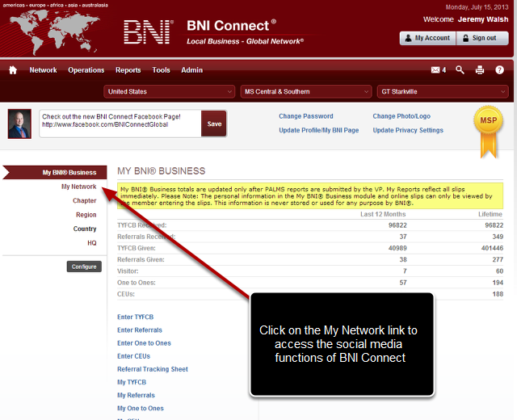Image resolution: width=517 pixels, height=420 pixels.
Task: Click the BNI logo in header
Action: point(148,31)
